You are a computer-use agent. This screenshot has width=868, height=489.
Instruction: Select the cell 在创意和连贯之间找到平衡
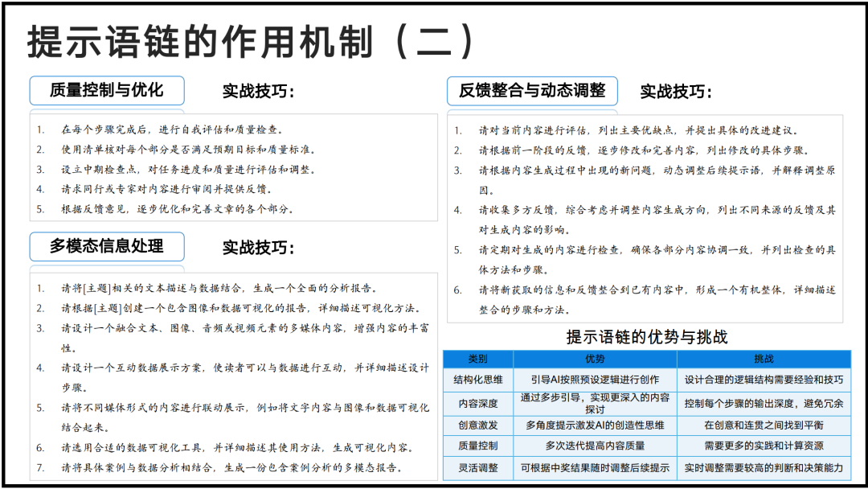(x=764, y=425)
